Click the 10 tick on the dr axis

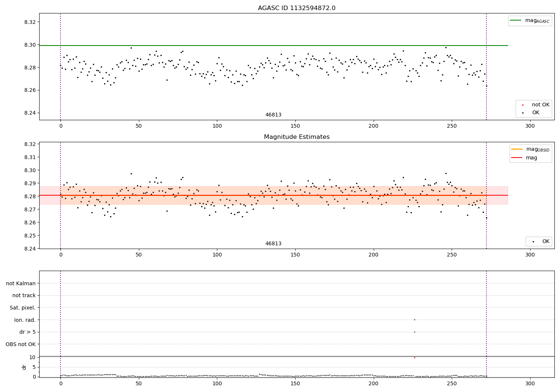click(x=32, y=357)
